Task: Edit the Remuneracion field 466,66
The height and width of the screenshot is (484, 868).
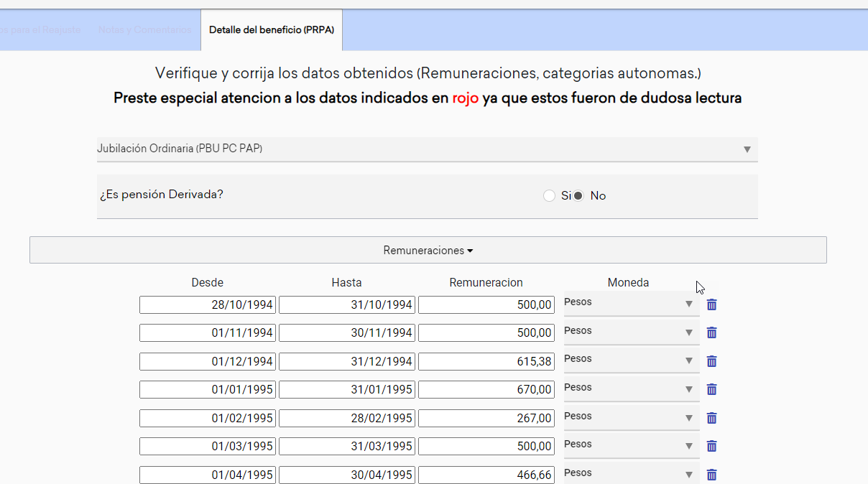Action: [x=486, y=475]
